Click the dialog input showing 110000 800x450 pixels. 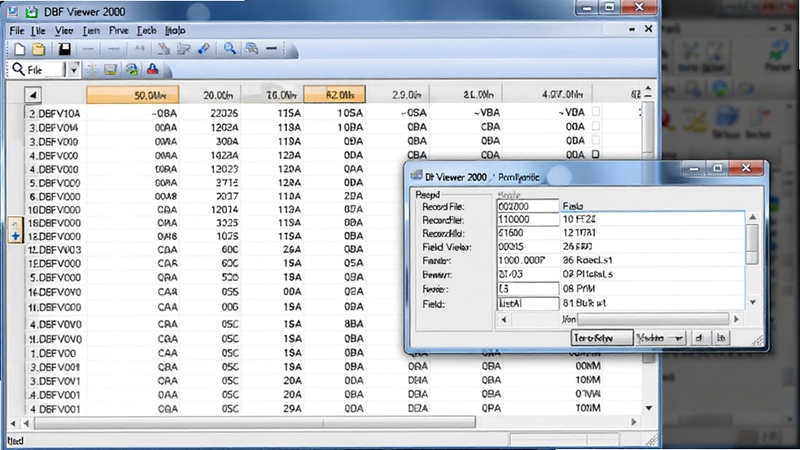coord(528,219)
